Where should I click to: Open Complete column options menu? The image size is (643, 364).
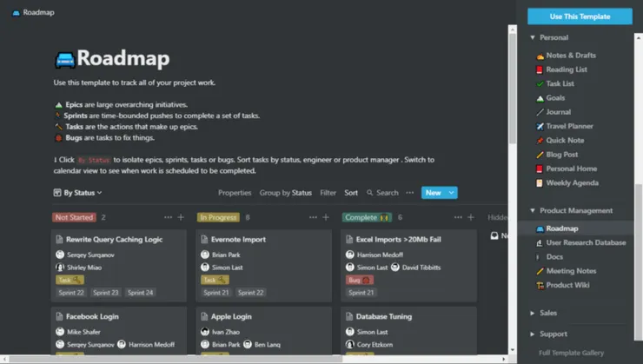[458, 217]
